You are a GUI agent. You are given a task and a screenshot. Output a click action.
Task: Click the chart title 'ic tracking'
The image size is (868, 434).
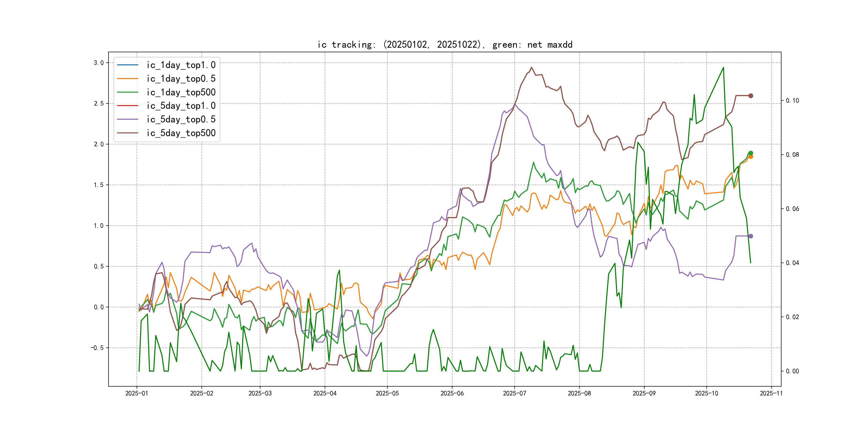(445, 44)
